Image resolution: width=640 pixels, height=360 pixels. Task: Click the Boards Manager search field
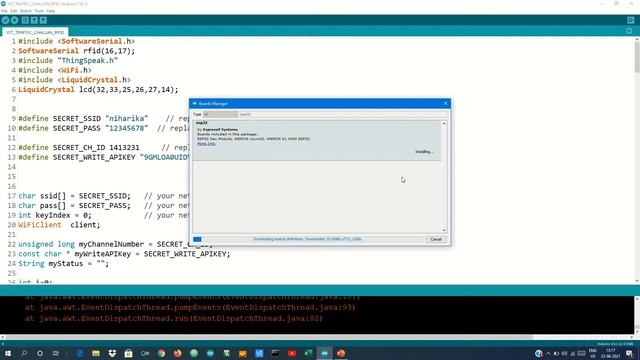343,114
